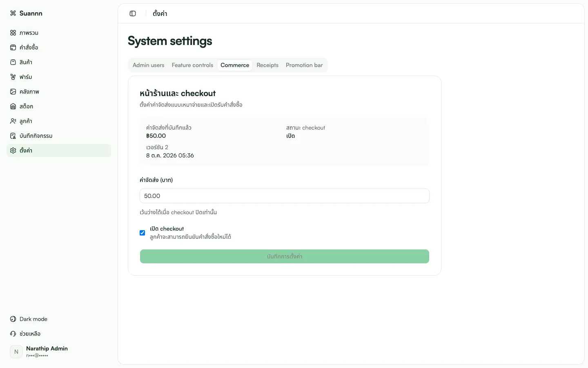This screenshot has width=588, height=368.
Task: Go to สต๊อก in the sidebar
Action: (59, 106)
